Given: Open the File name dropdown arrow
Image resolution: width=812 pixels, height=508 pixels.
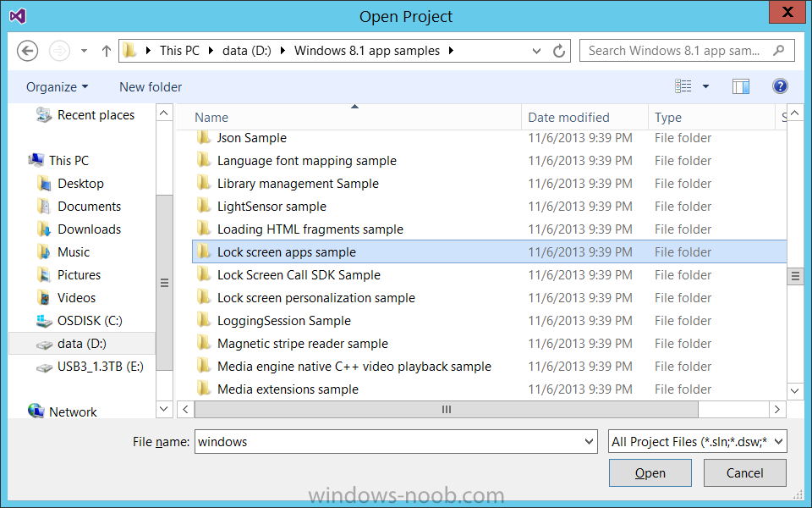Looking at the screenshot, I should (589, 442).
